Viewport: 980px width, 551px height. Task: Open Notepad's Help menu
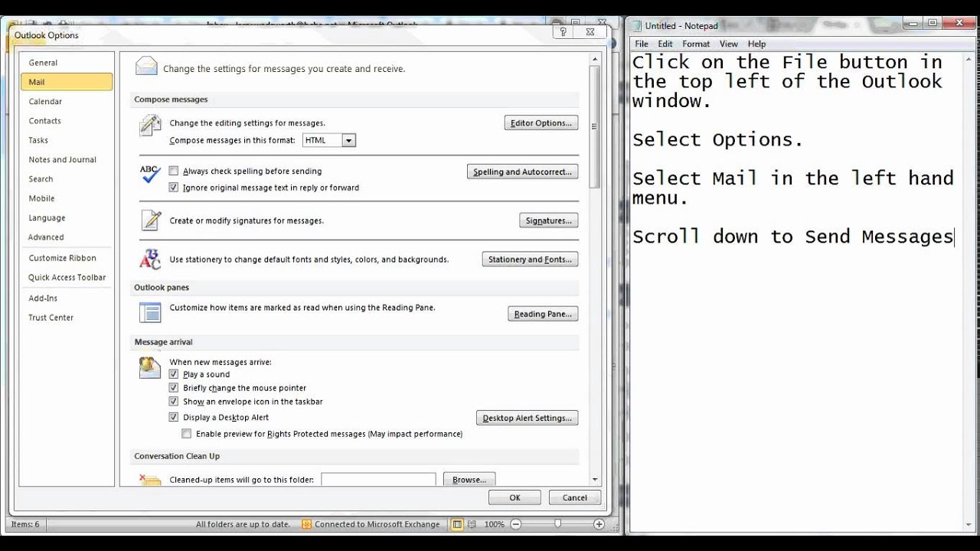pyautogui.click(x=756, y=44)
